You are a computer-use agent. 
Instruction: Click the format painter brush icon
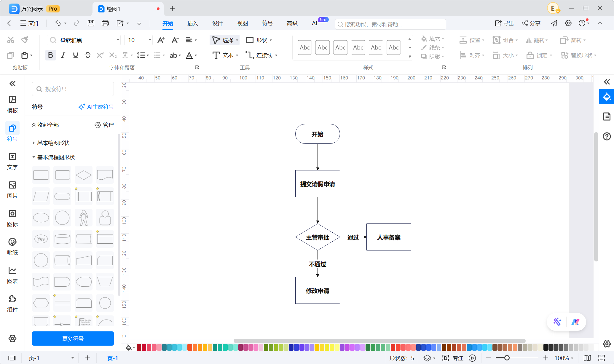click(25, 40)
